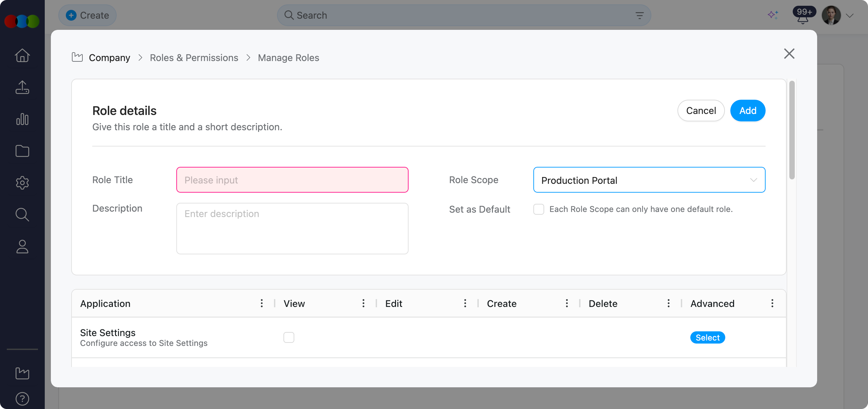Click the Role Title input field
Screen dimensions: 868x409
pyautogui.click(x=292, y=180)
